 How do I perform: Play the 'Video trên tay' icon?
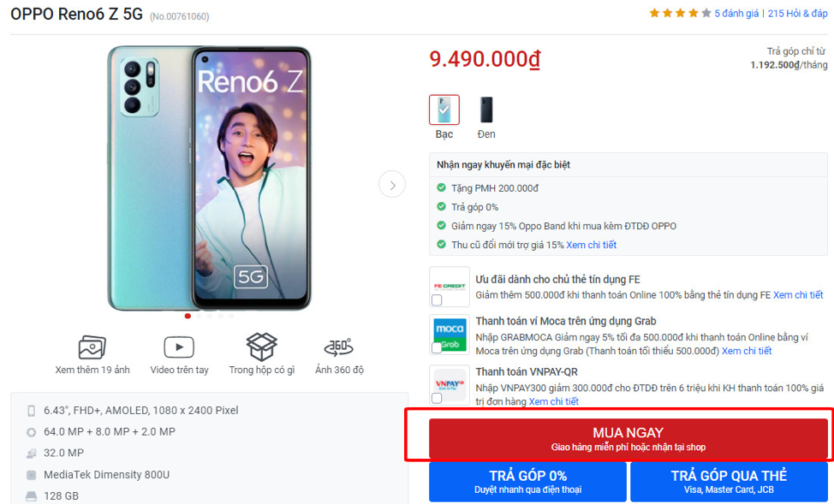179,347
